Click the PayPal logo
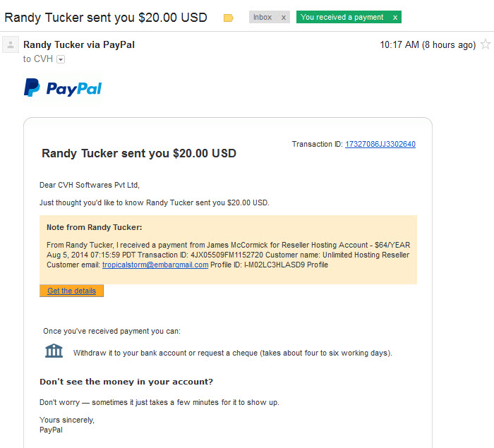Image resolution: width=494 pixels, height=448 pixels. [63, 88]
